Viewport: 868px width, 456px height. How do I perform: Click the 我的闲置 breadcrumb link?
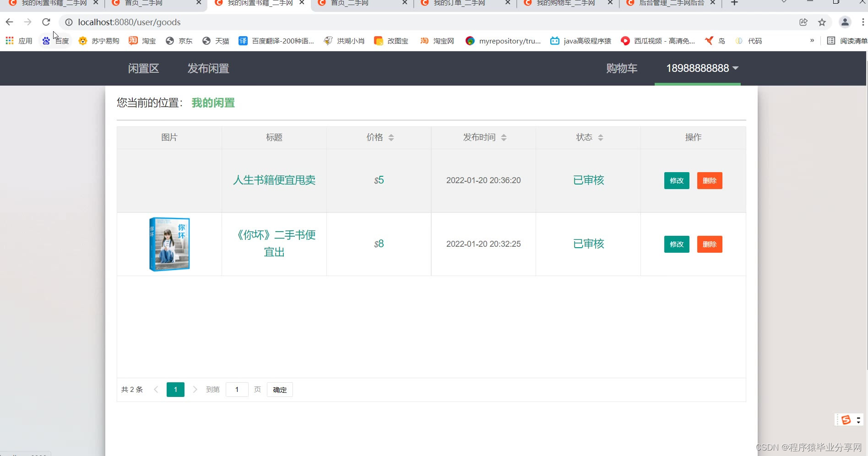click(x=213, y=103)
